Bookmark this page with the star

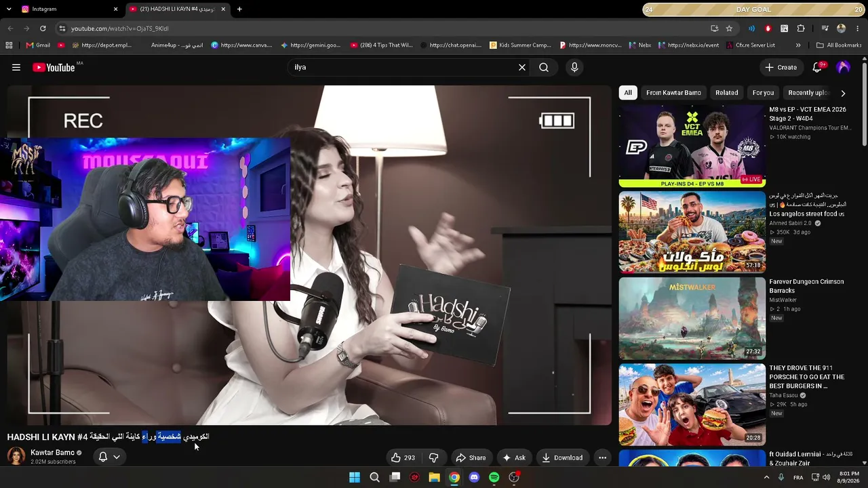pyautogui.click(x=729, y=28)
